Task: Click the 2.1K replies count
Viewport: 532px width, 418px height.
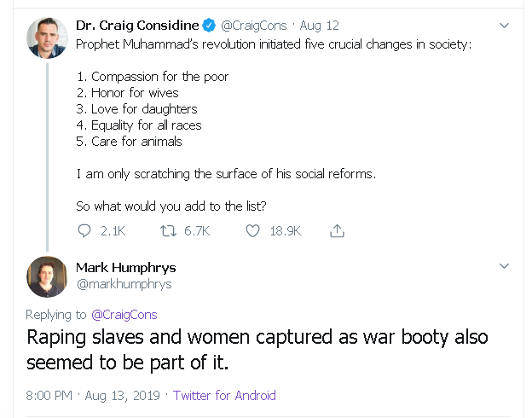Action: click(113, 230)
